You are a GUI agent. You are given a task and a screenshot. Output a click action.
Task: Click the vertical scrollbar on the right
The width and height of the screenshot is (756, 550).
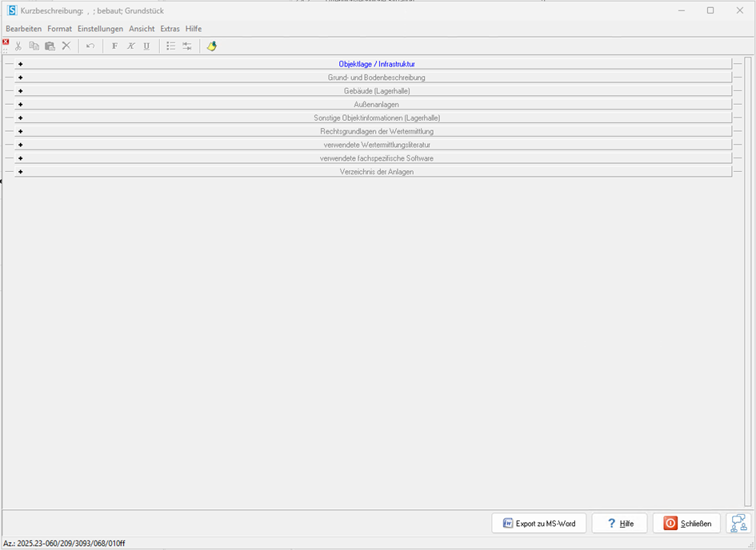click(748, 280)
